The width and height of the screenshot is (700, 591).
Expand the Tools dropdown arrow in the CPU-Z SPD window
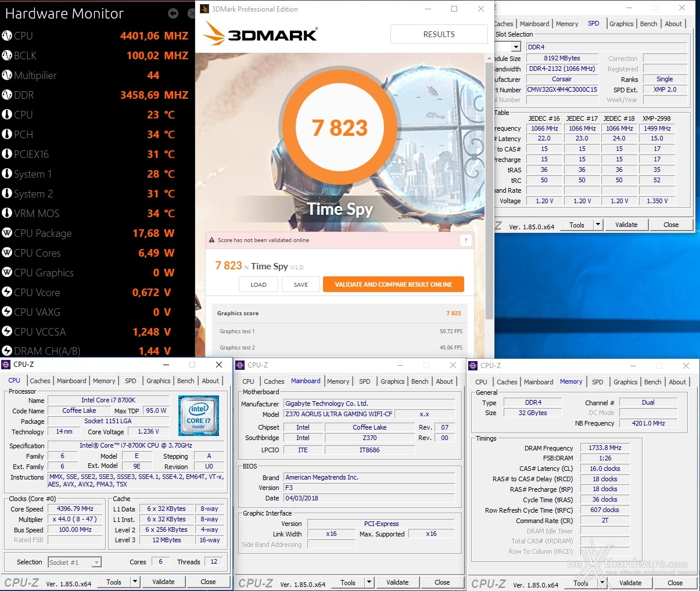(x=598, y=225)
